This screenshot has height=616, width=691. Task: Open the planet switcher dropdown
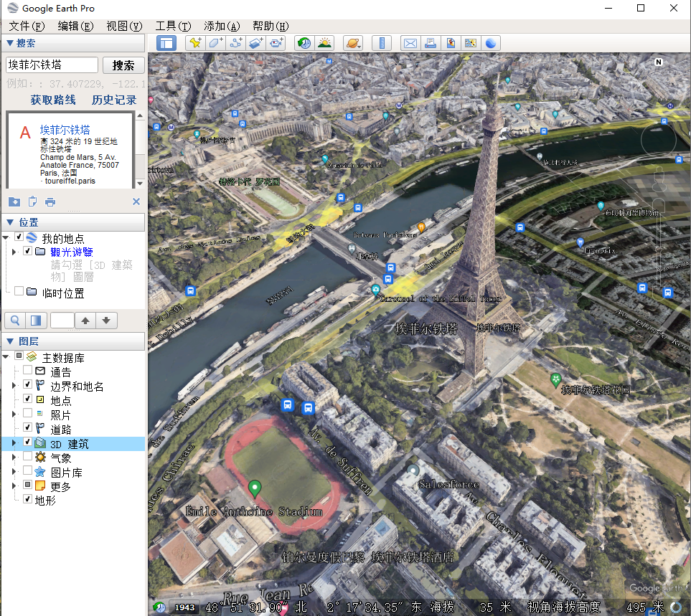click(x=353, y=43)
